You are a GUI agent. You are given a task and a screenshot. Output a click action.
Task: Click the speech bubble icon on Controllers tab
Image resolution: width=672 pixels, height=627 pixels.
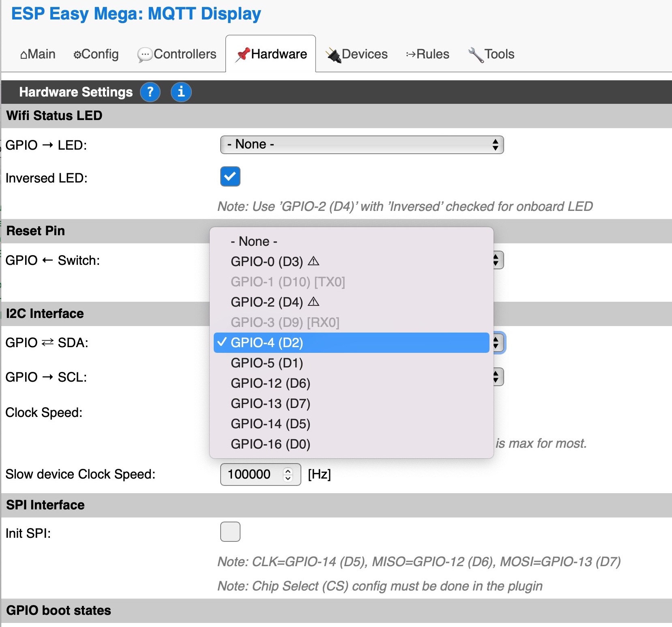145,55
